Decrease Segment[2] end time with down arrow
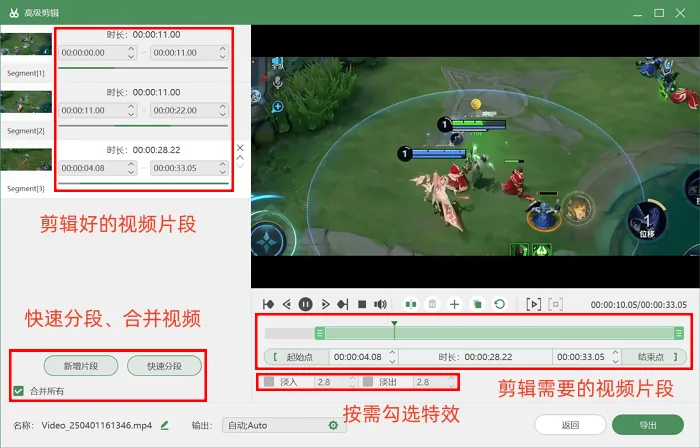700x448 pixels. [x=223, y=114]
